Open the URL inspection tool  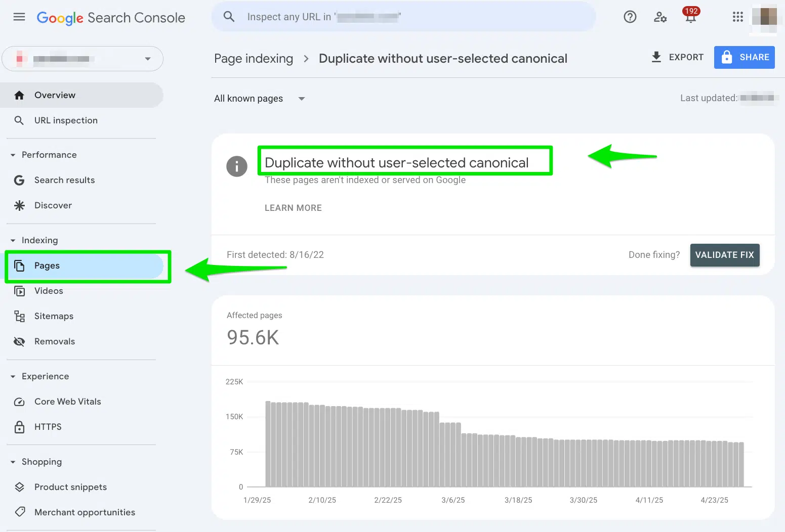pyautogui.click(x=66, y=120)
